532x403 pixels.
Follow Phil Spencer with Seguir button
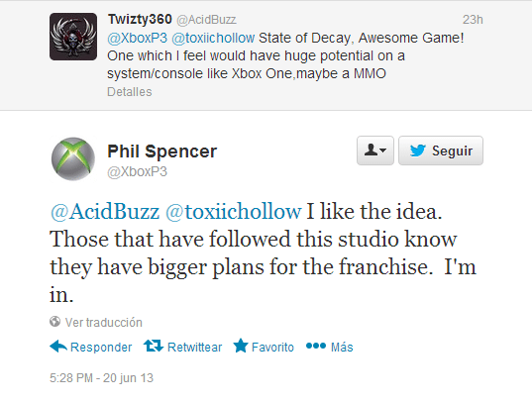[441, 151]
